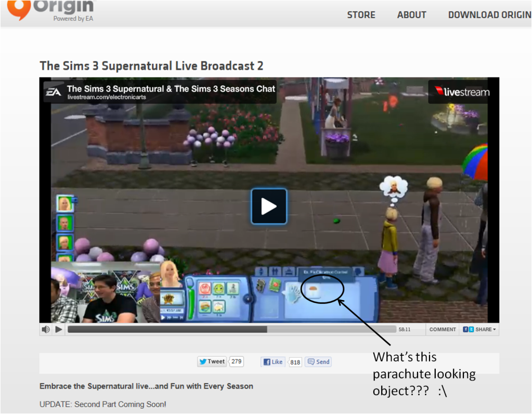Screen dimensions: 532x414
Task: Click the COMMENT button under the video
Action: [x=443, y=329]
